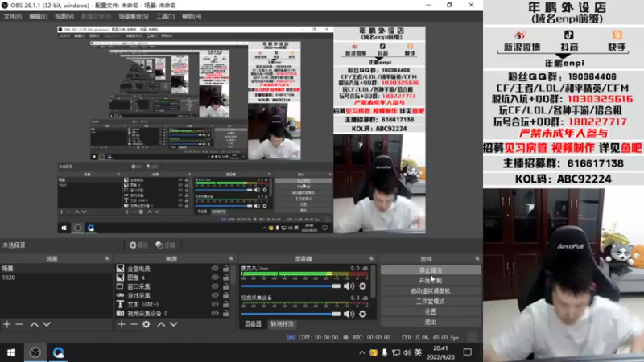Move the selected source down
Viewport: 644px width, 362px height.
(x=174, y=324)
